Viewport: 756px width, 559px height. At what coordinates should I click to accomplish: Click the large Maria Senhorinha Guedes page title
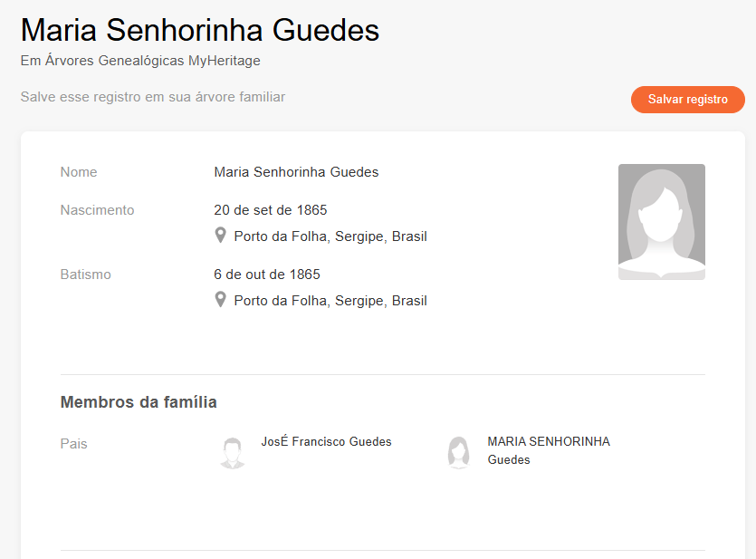[200, 31]
